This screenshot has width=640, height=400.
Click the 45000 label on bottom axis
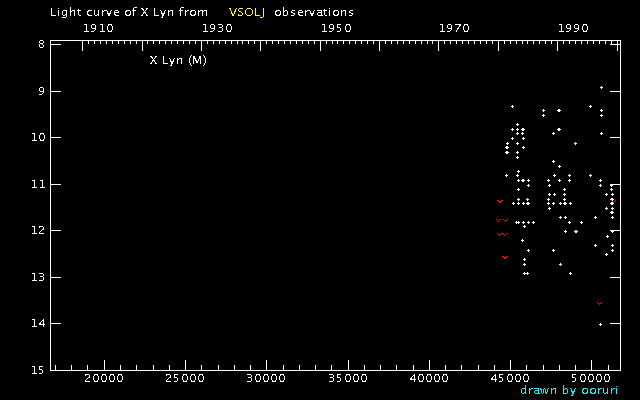pyautogui.click(x=510, y=380)
